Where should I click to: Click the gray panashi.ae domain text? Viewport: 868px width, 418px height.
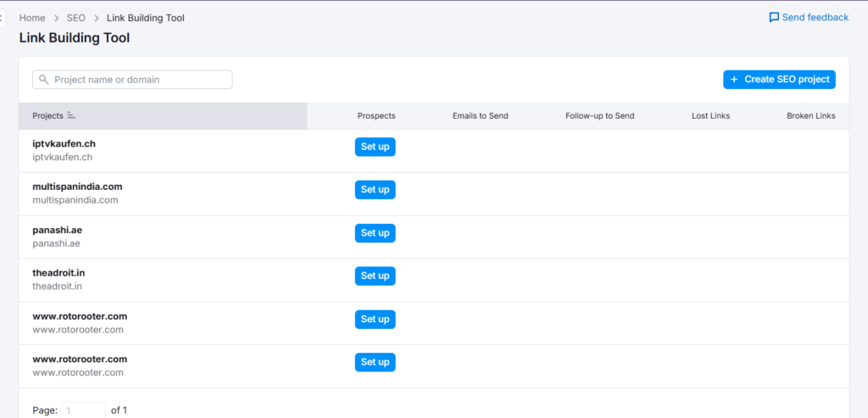[57, 243]
